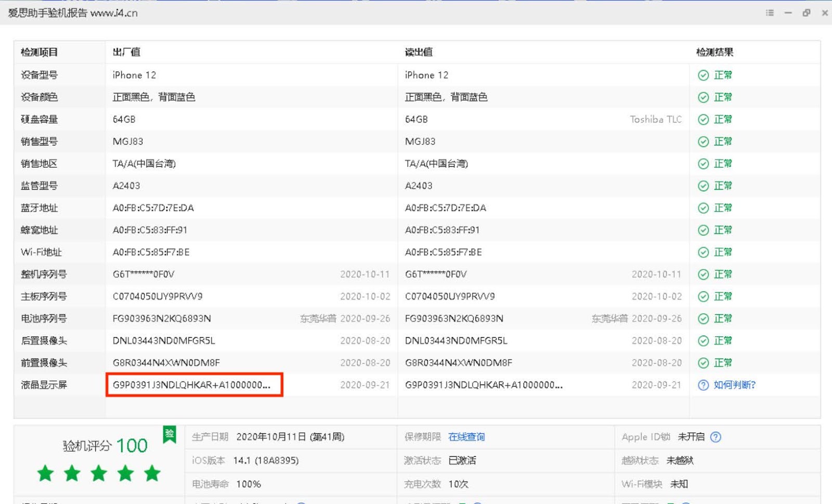This screenshot has height=504, width=832.
Task: Click activation status 已激活
Action: (462, 460)
